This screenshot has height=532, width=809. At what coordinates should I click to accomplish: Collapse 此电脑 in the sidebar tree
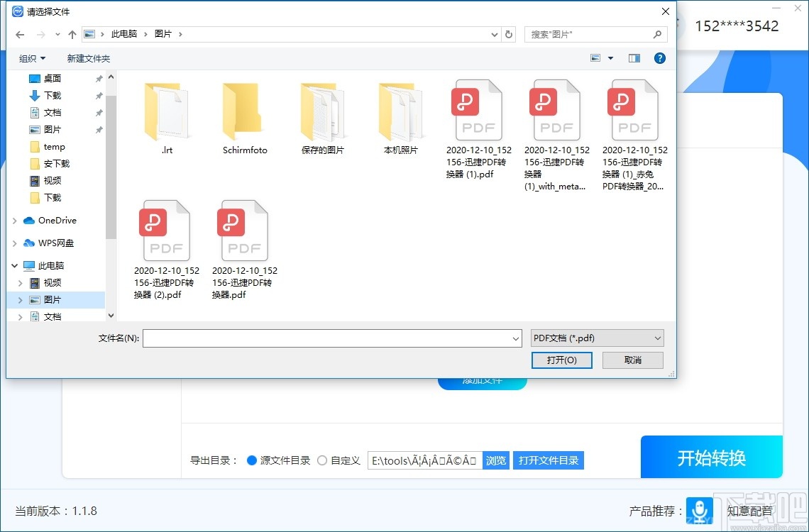tap(13, 265)
